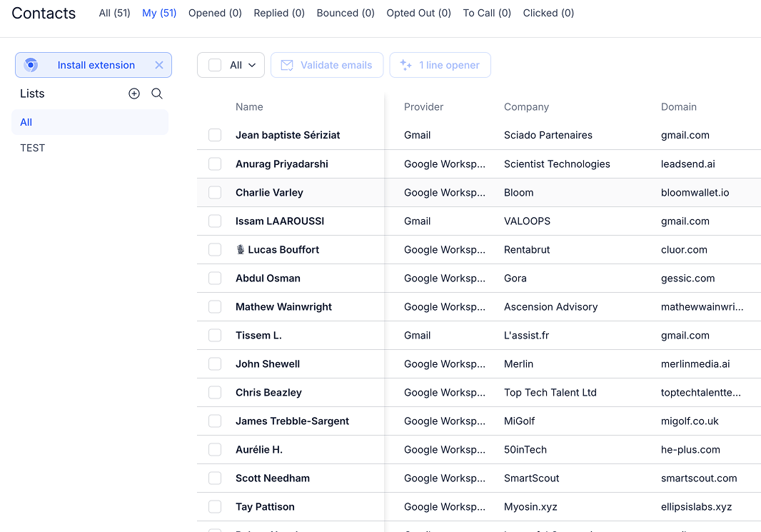Image resolution: width=761 pixels, height=532 pixels.
Task: Select the Lucas Bouffort checkbox
Action: (215, 249)
